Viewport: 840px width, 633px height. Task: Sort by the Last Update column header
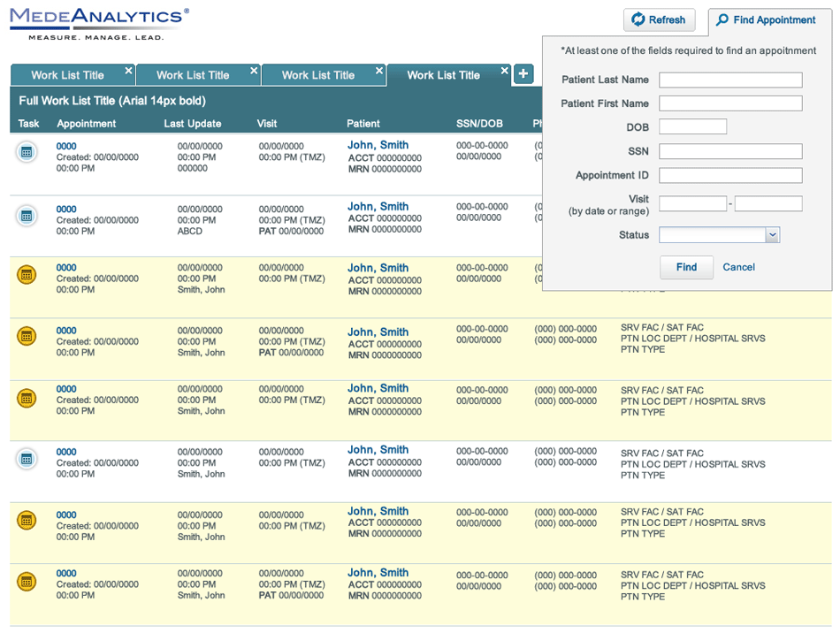(x=192, y=124)
